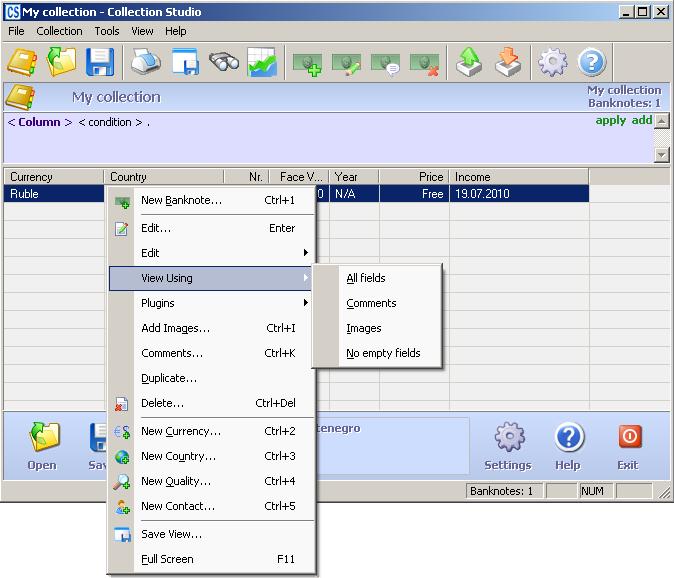Click the apply filter link

click(610, 120)
